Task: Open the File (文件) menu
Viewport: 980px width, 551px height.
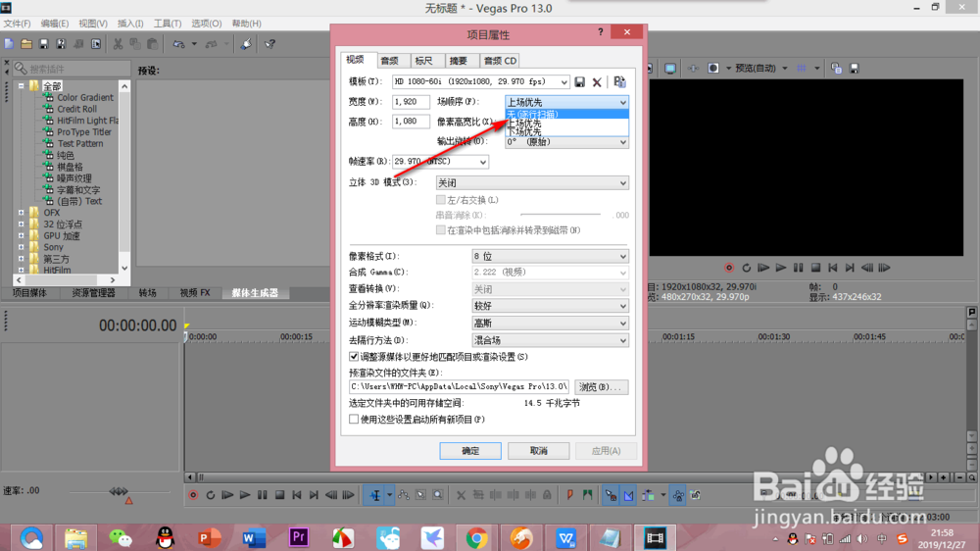Action: (x=17, y=24)
